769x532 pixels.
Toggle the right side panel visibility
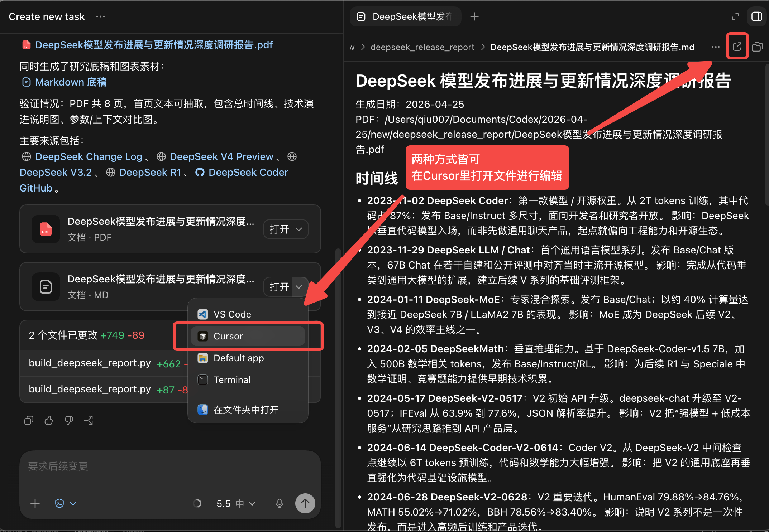pos(757,16)
